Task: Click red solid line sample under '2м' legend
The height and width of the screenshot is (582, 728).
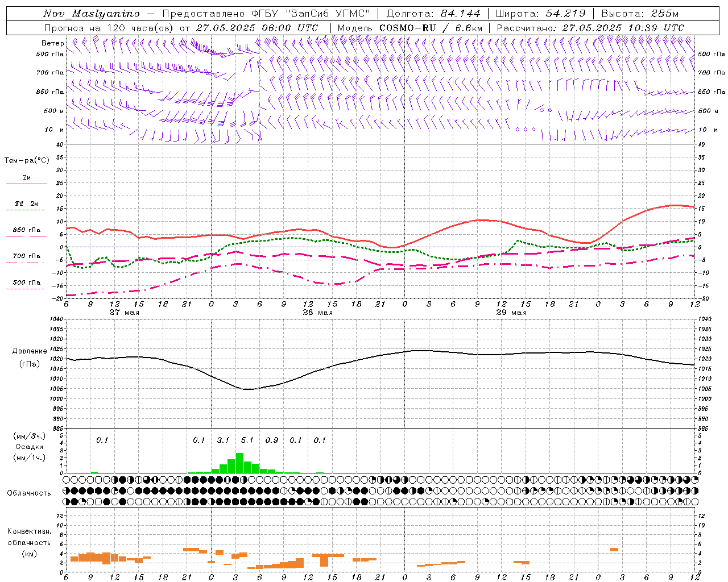Action: coord(26,184)
